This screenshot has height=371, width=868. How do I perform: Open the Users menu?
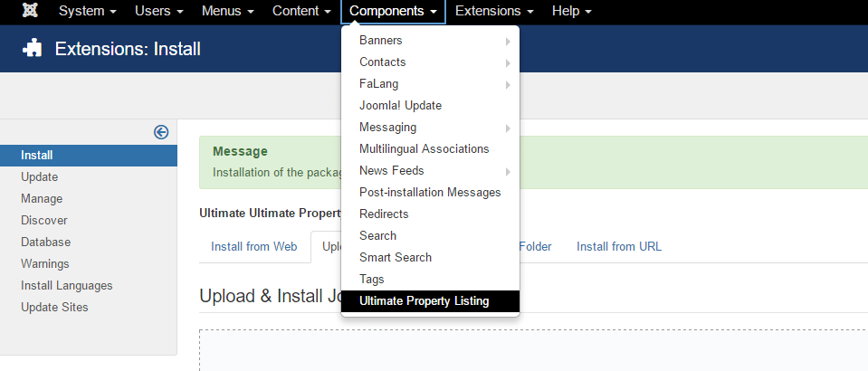159,11
